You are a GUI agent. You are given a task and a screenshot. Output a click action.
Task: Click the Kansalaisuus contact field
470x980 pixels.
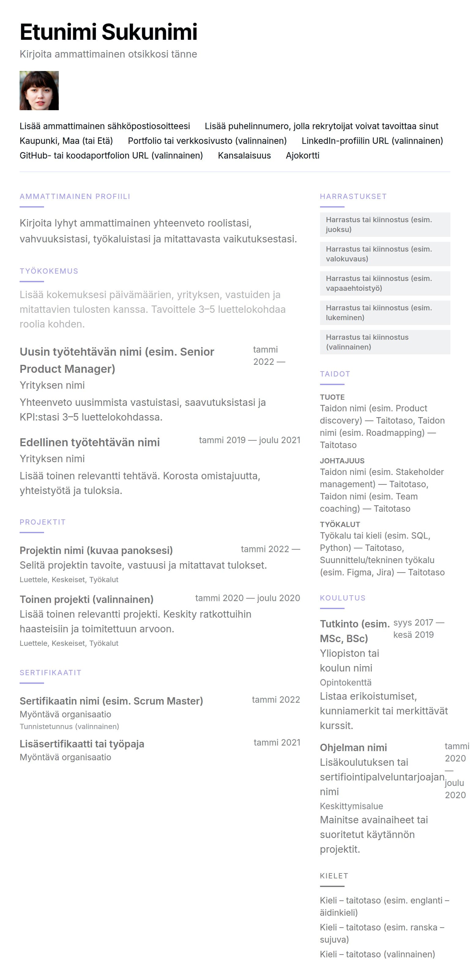click(x=244, y=155)
